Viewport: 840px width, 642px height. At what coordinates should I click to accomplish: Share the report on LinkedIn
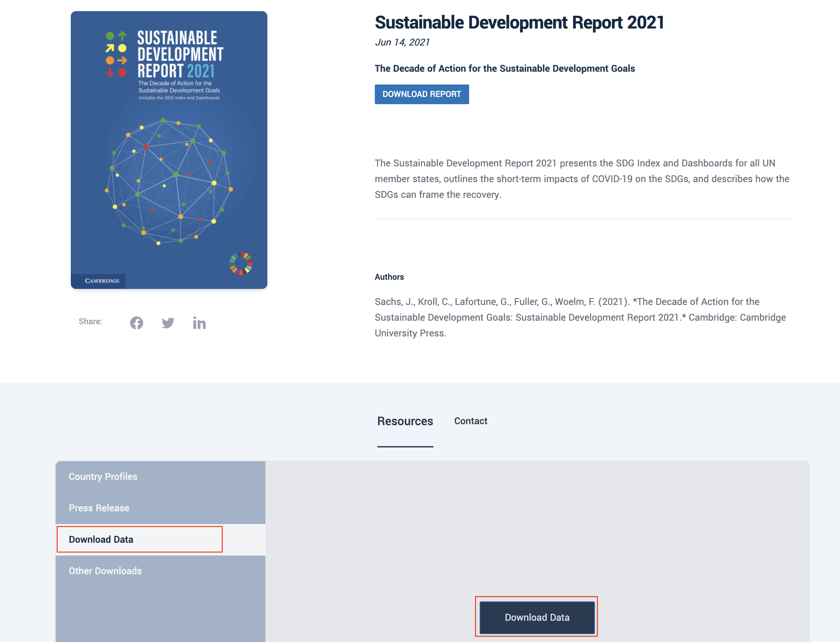tap(199, 323)
